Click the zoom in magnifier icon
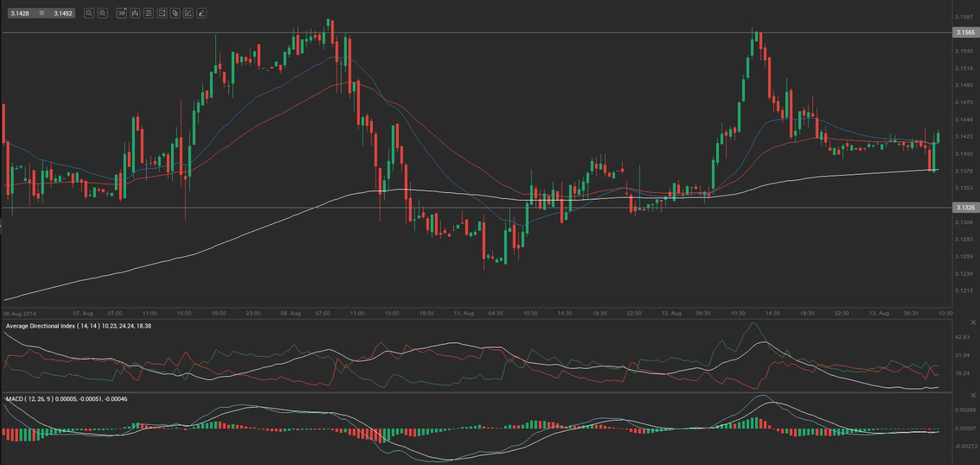The width and height of the screenshot is (980, 465). point(102,13)
